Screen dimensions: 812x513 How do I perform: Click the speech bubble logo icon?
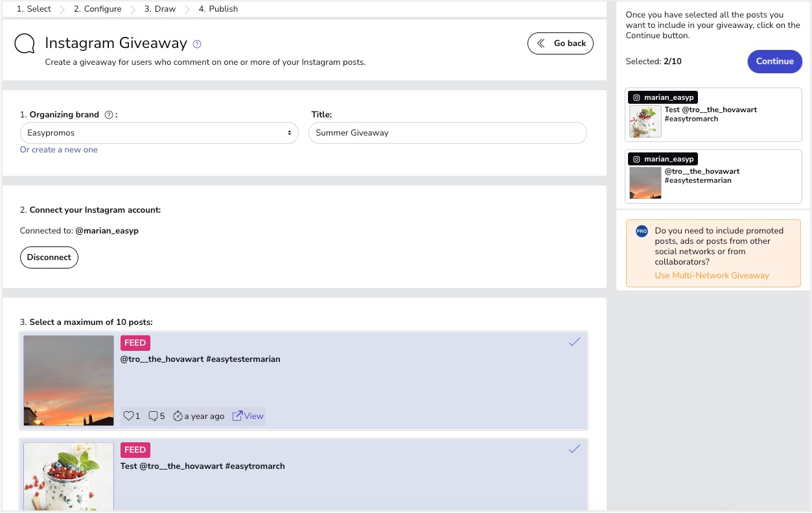[25, 44]
